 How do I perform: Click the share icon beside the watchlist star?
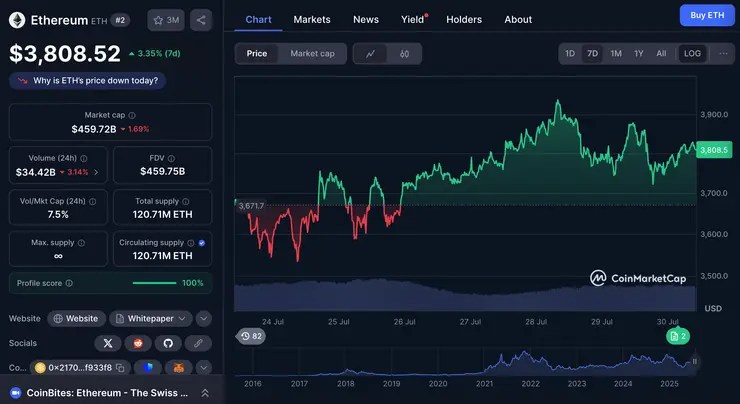[201, 20]
